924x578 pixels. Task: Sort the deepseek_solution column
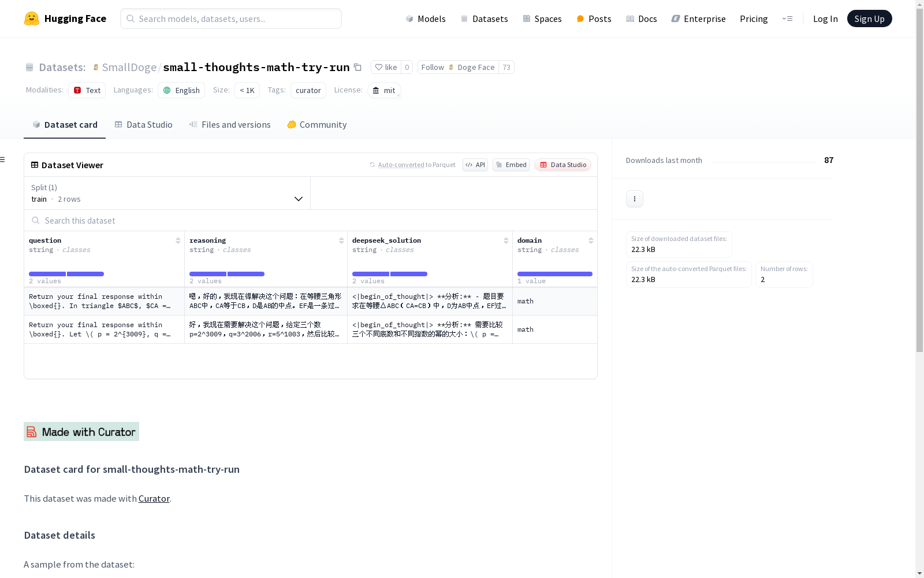(506, 240)
